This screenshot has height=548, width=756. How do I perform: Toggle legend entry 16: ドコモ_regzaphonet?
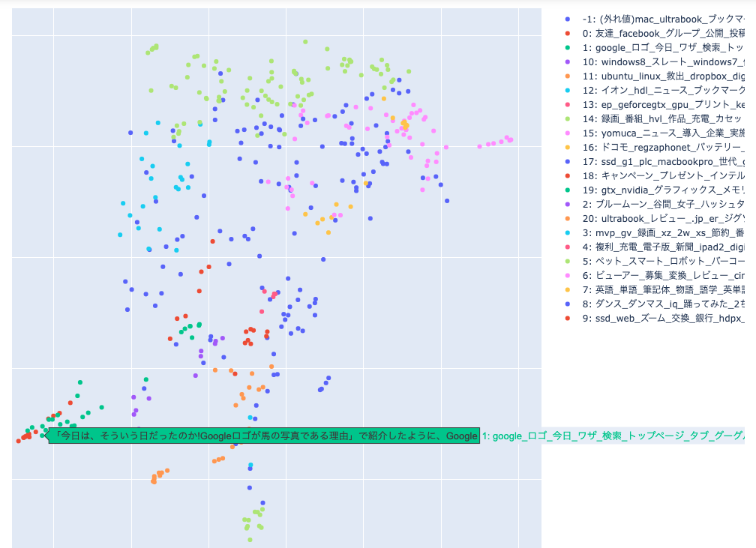654,147
